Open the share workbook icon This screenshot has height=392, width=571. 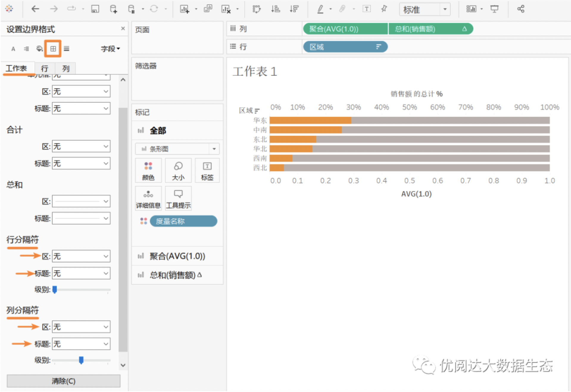(520, 9)
